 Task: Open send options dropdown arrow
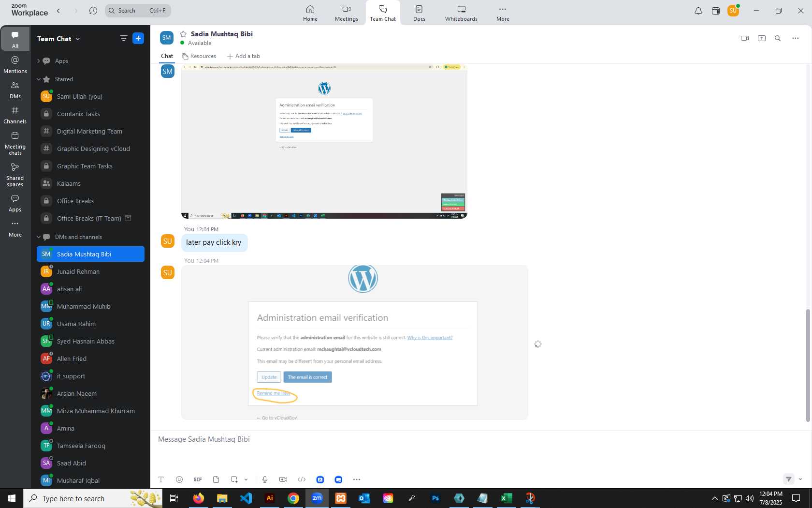click(800, 479)
